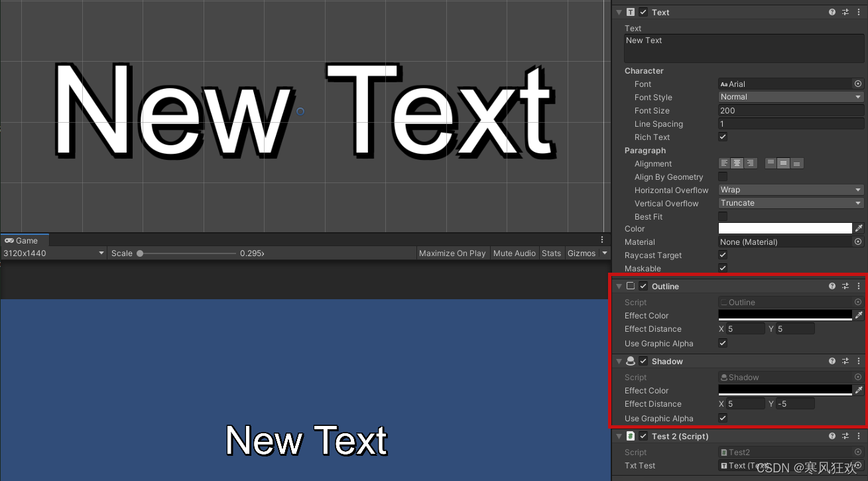Open the Vertical Overflow dropdown
This screenshot has height=481, width=868.
(x=791, y=203)
